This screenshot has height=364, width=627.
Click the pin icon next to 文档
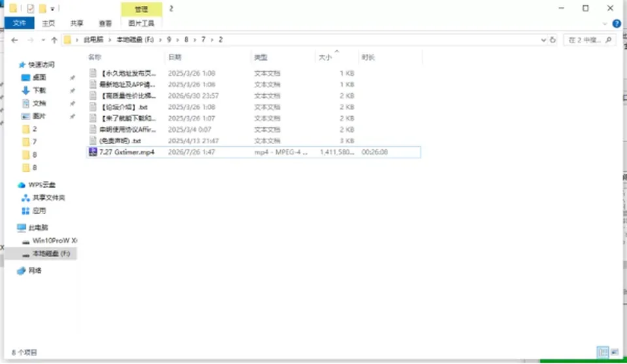[72, 104]
